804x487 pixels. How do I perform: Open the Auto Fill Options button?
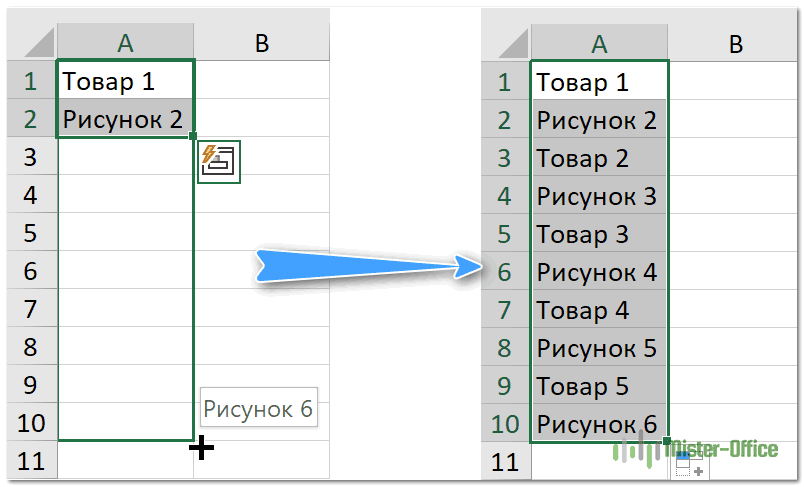[689, 464]
